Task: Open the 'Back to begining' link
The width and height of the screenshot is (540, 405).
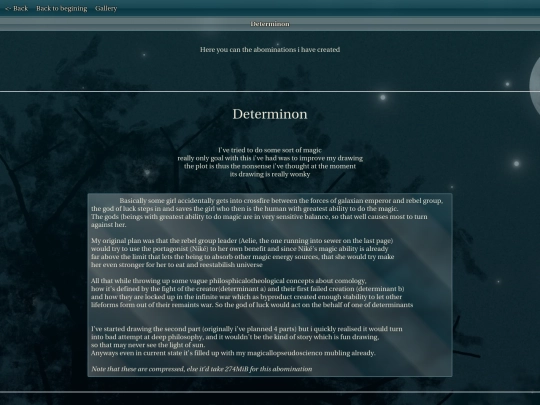Action: pyautogui.click(x=62, y=8)
